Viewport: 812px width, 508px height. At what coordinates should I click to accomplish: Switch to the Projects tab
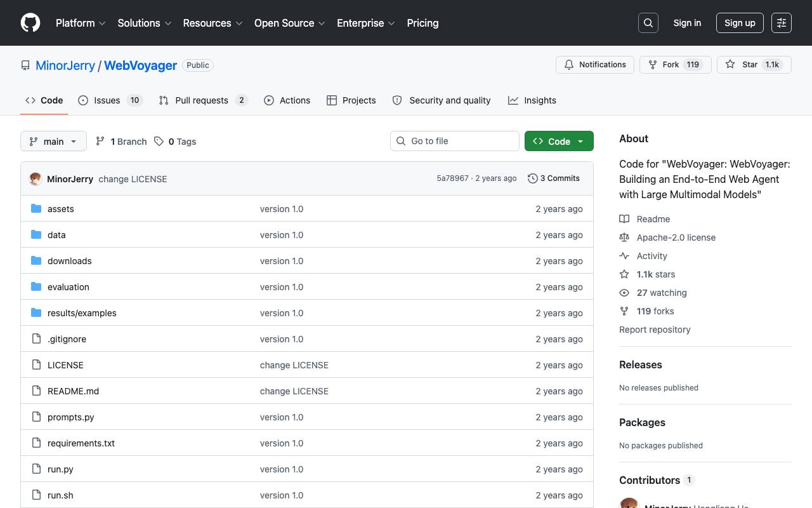tap(351, 100)
